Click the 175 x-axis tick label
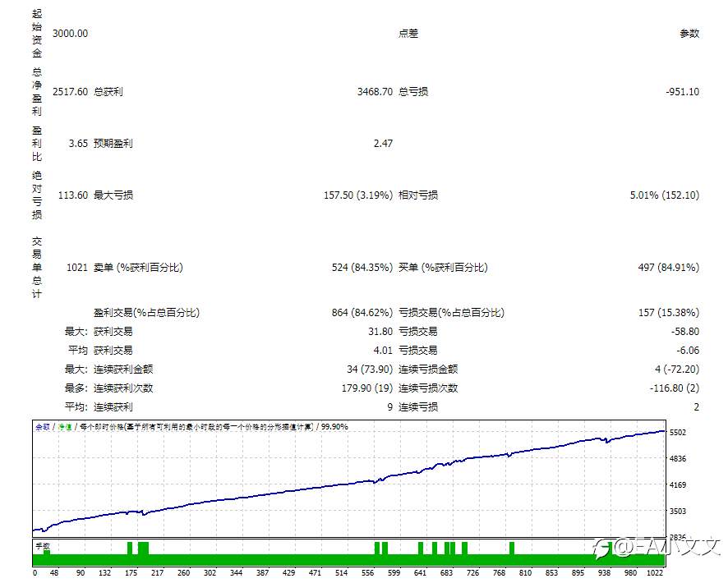This screenshot has height=583, width=728. tap(131, 573)
